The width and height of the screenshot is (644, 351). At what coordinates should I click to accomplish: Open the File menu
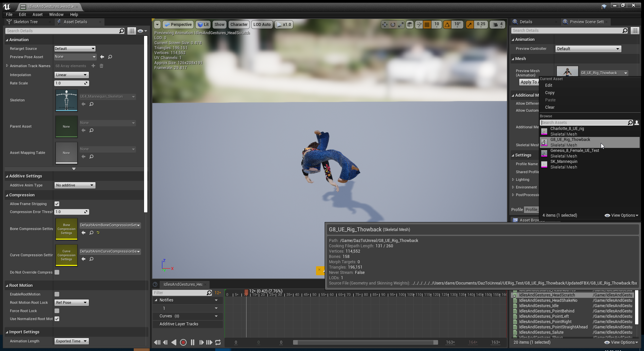[9, 15]
